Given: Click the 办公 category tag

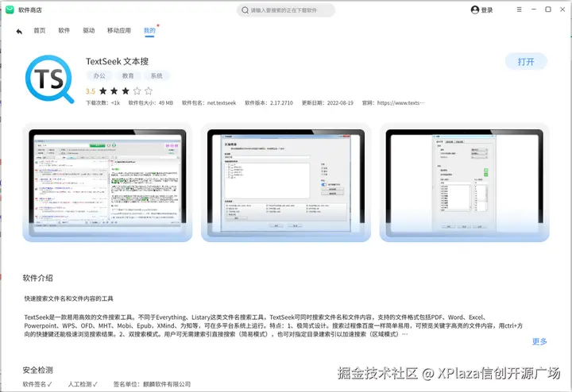Looking at the screenshot, I should coord(99,75).
